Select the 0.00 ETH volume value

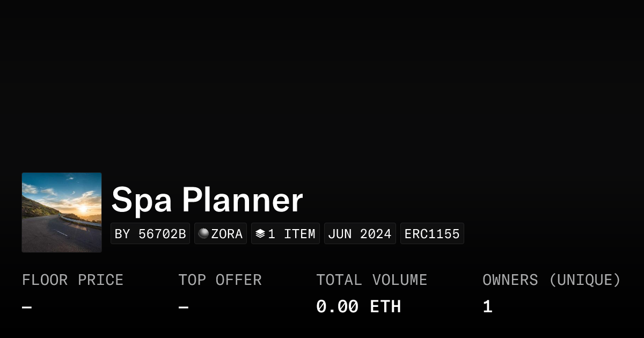coord(358,307)
